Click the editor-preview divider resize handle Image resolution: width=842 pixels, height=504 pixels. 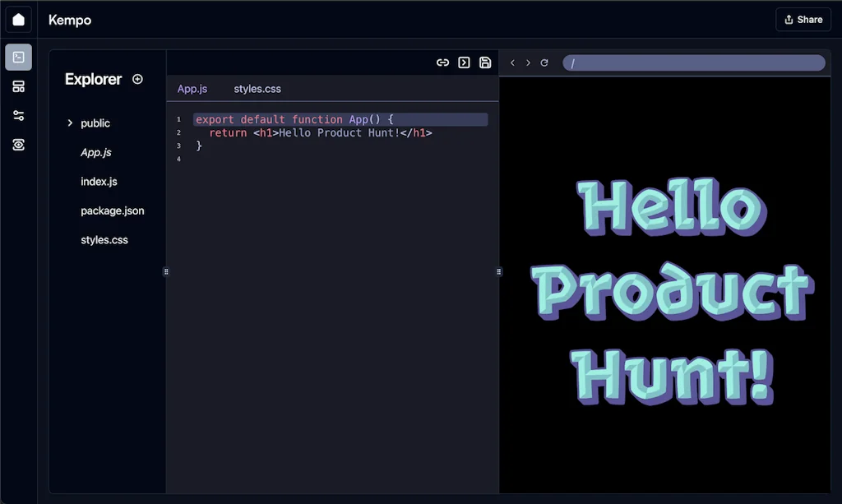click(499, 271)
